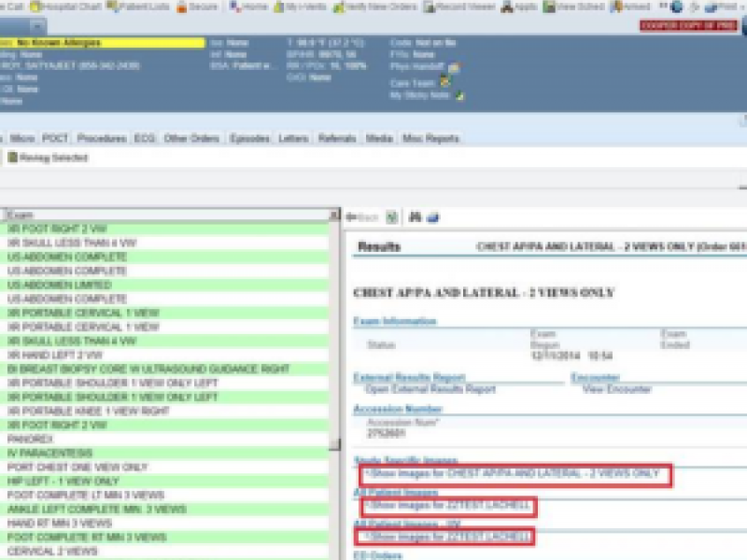Open Patient Lists in toolbar
Viewport: 747px width, 560px height.
click(x=142, y=7)
